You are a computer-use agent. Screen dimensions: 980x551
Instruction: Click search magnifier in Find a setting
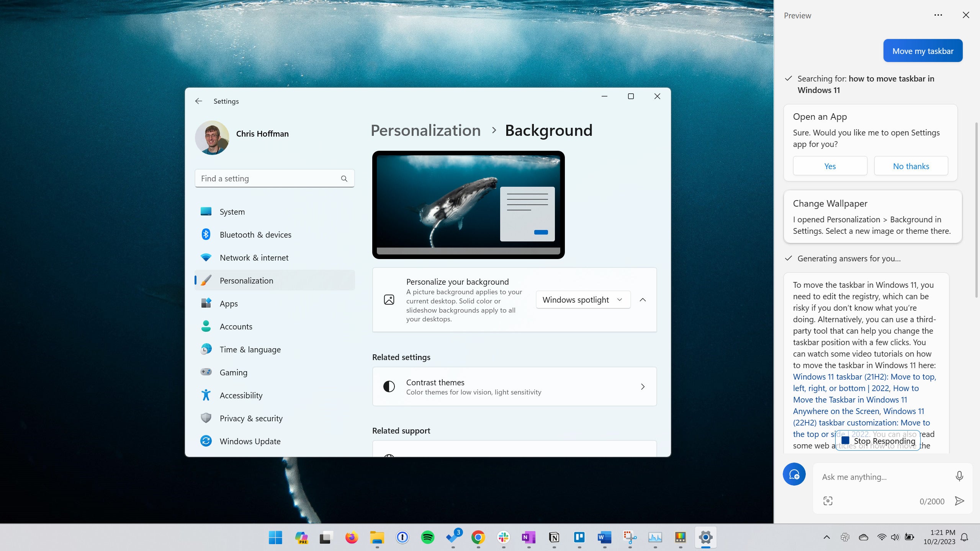click(344, 179)
